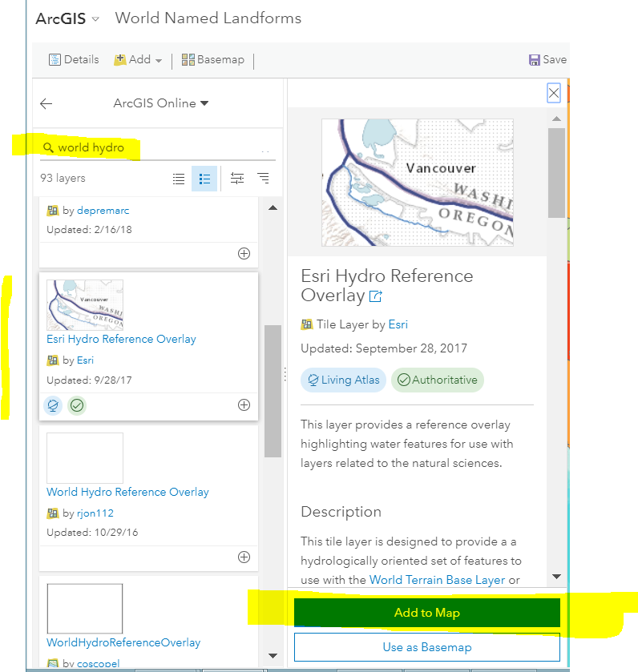This screenshot has width=638, height=672.
Task: Click the results list scrollbar thumb
Action: pos(273,392)
